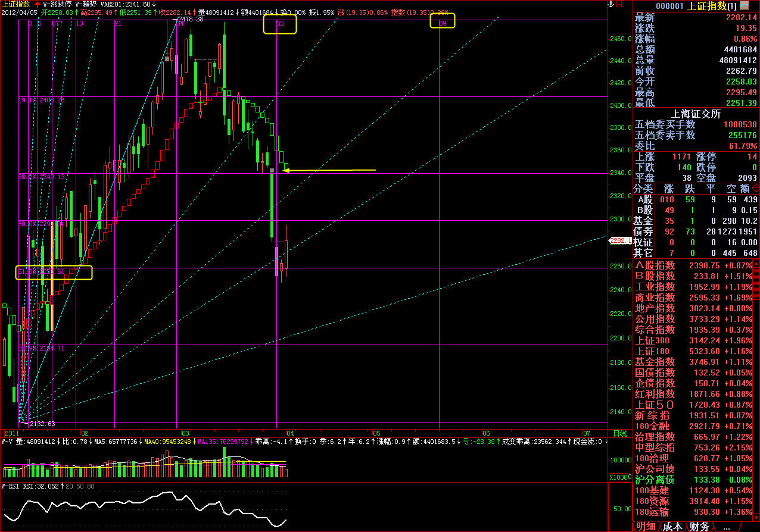The image size is (760, 532).
Task: Click the Fibonacci 55 time marker
Action: [x=280, y=23]
